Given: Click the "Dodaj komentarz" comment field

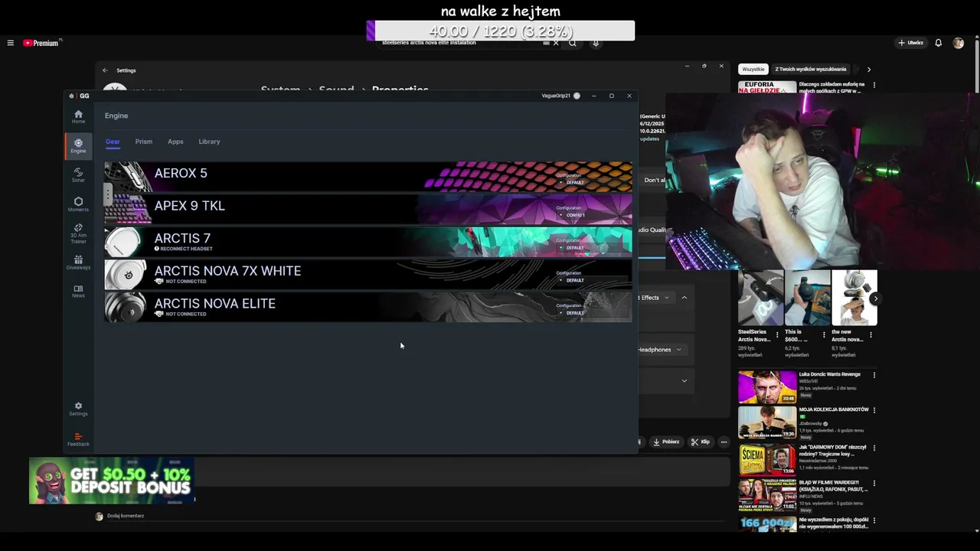Looking at the screenshot, I should pyautogui.click(x=126, y=516).
